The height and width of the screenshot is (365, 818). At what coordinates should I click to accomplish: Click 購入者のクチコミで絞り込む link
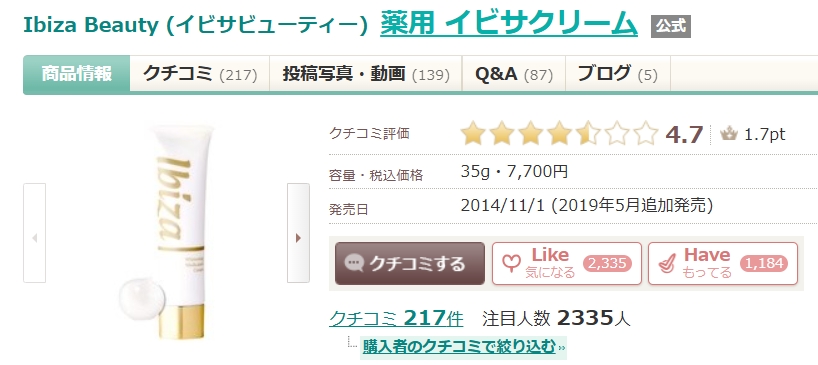[459, 346]
